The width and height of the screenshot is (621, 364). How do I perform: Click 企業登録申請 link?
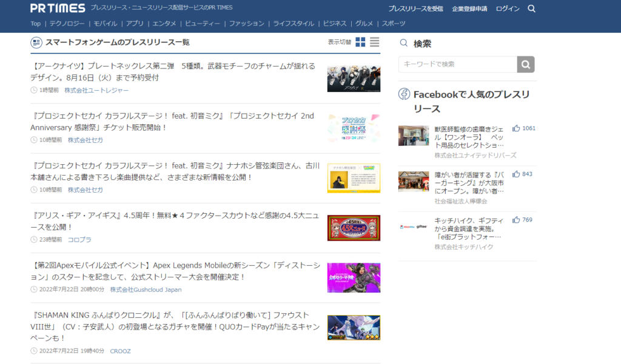click(469, 8)
